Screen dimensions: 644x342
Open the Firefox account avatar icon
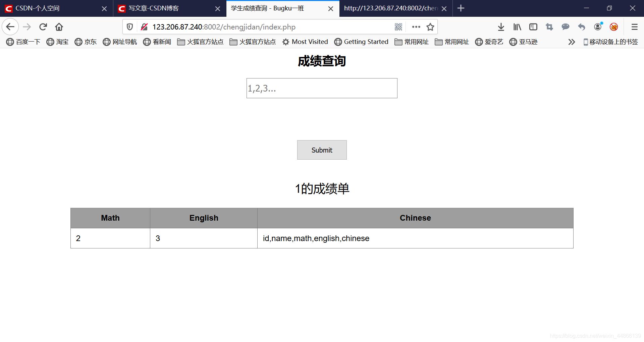coord(598,27)
